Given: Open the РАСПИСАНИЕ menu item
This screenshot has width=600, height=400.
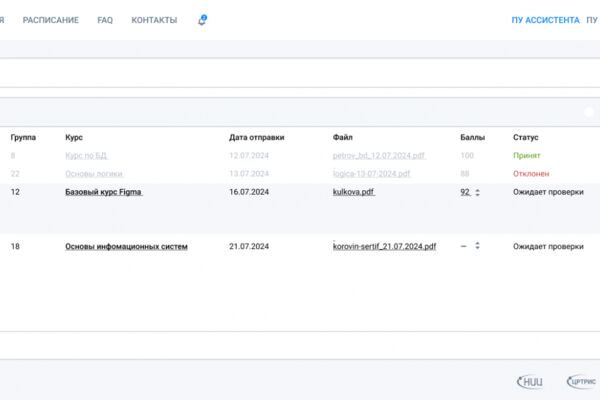Looking at the screenshot, I should click(x=51, y=20).
